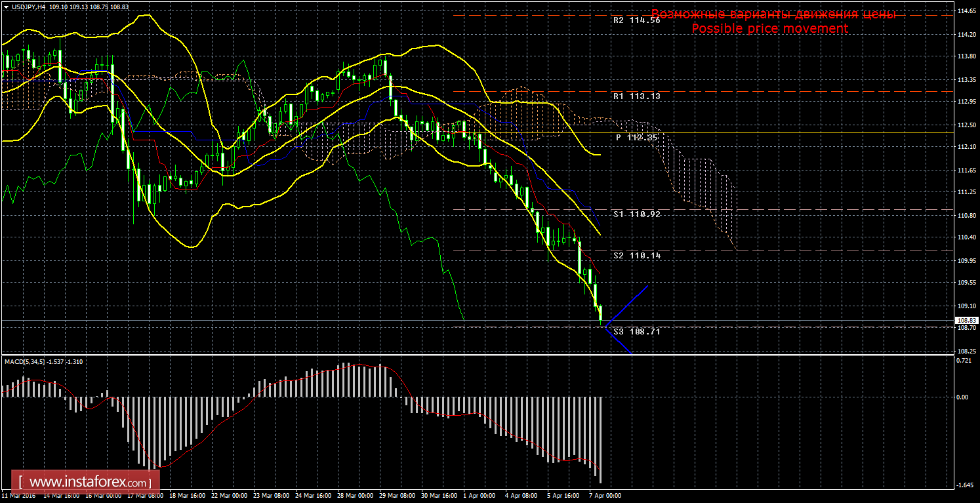Select the S3 108.71 support label
The image size is (980, 503).
point(636,331)
